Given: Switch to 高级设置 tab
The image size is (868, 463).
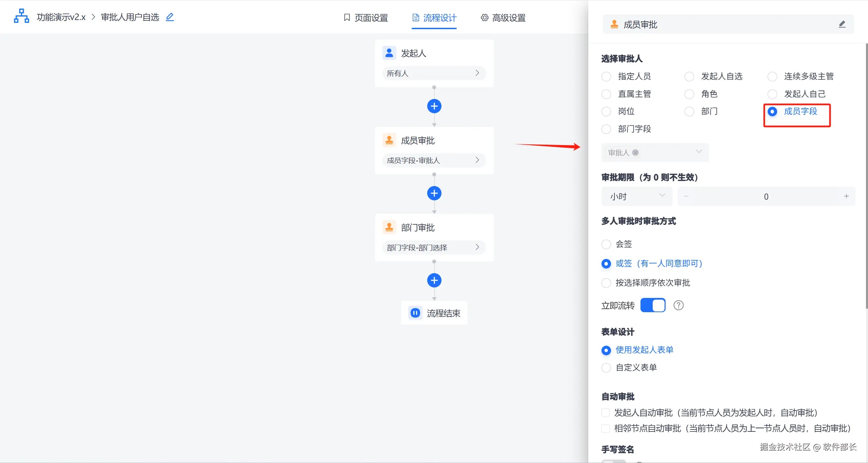Looking at the screenshot, I should (503, 18).
